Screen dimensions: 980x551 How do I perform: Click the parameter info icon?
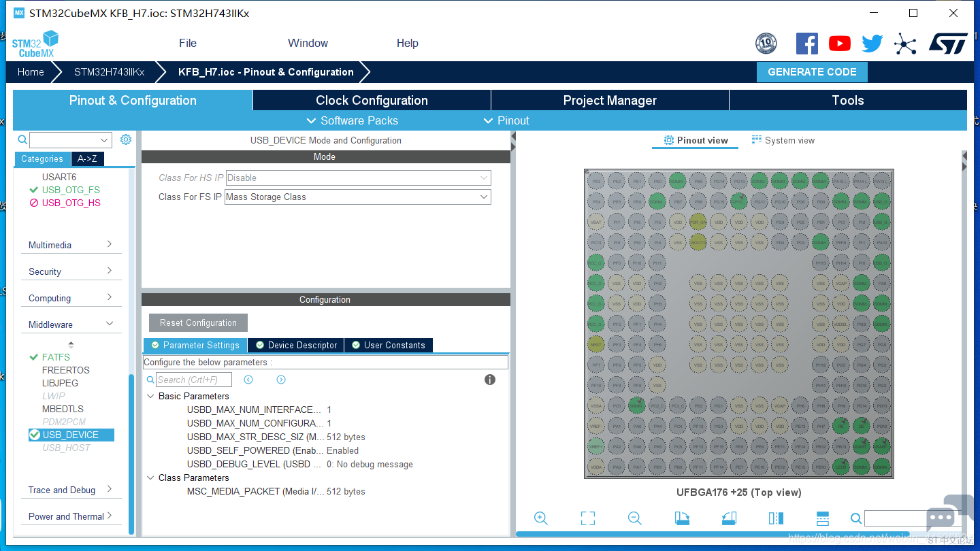(490, 380)
